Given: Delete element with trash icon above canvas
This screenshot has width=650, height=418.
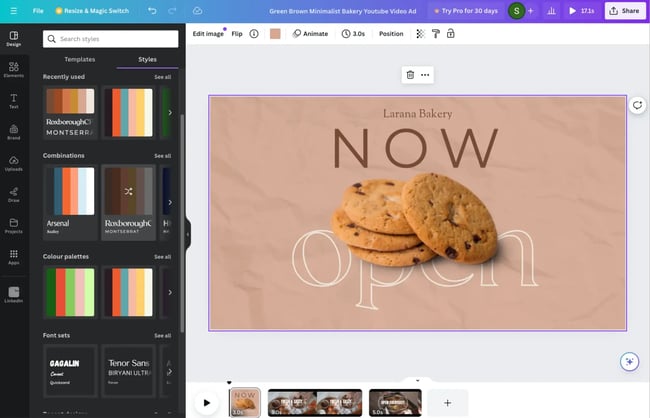Looking at the screenshot, I should (x=410, y=75).
